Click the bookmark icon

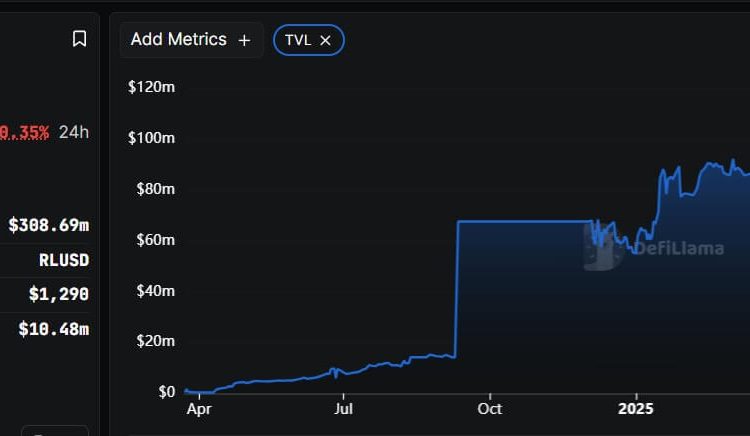[79, 39]
